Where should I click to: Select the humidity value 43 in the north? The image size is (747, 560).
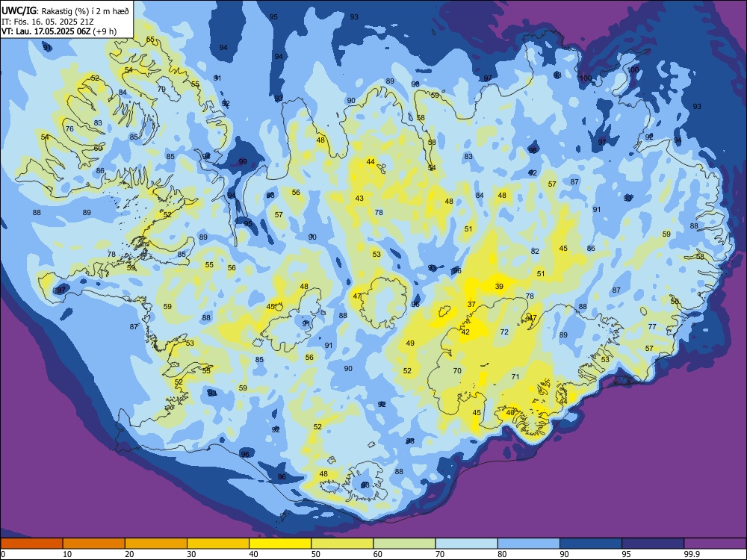(x=359, y=199)
